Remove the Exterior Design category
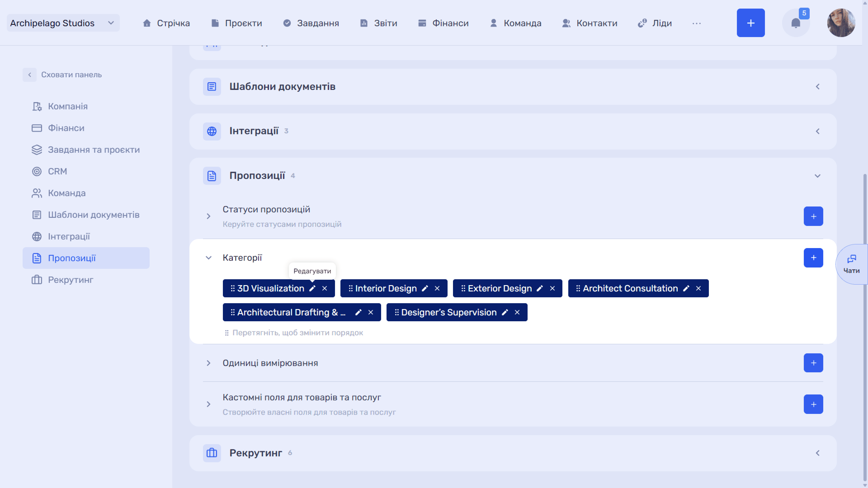The height and width of the screenshot is (488, 868). [x=552, y=288]
